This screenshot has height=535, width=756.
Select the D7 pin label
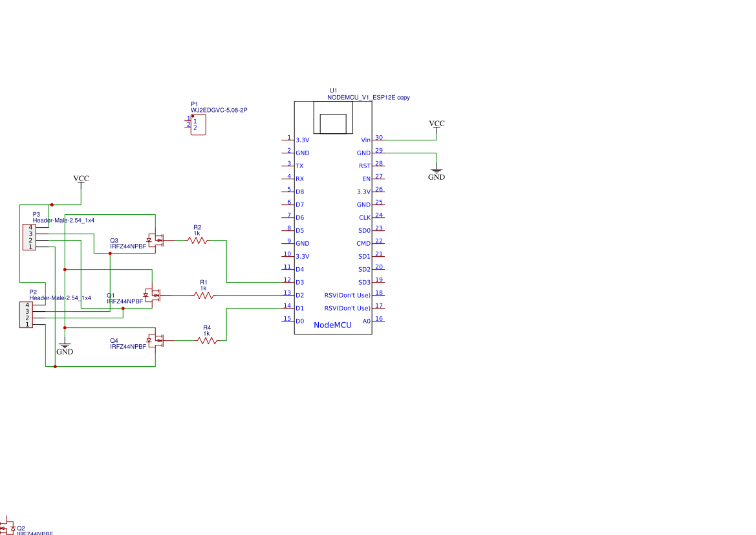click(300, 205)
